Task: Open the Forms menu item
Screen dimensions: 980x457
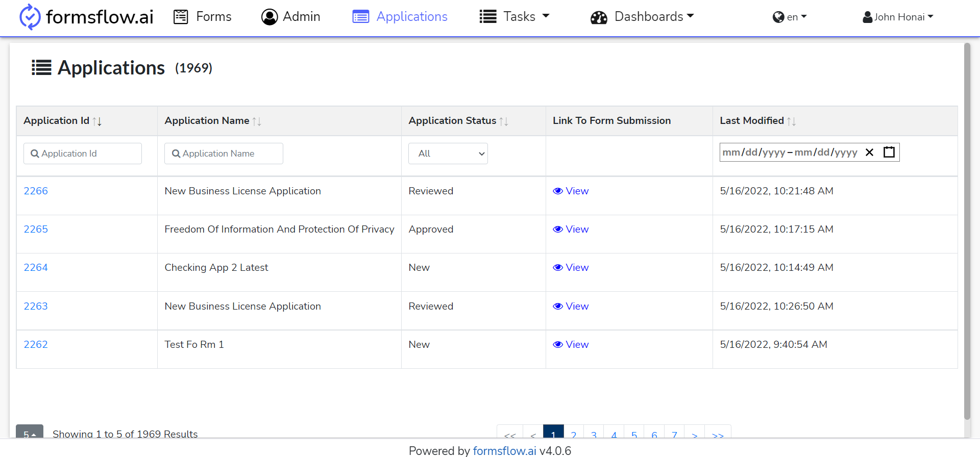Action: tap(203, 17)
